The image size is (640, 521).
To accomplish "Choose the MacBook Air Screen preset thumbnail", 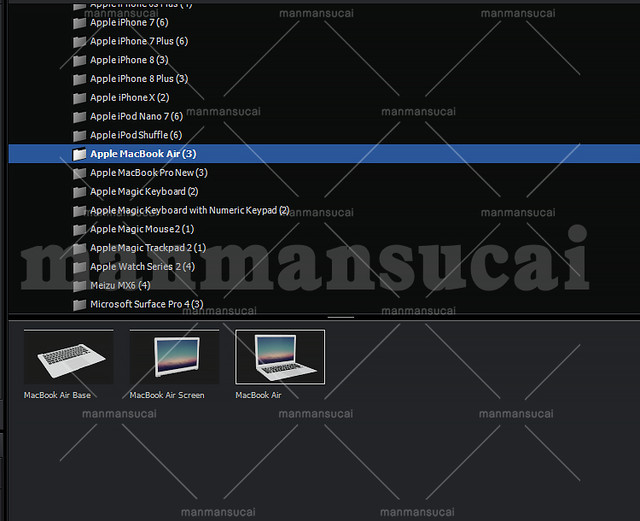I will point(174,357).
